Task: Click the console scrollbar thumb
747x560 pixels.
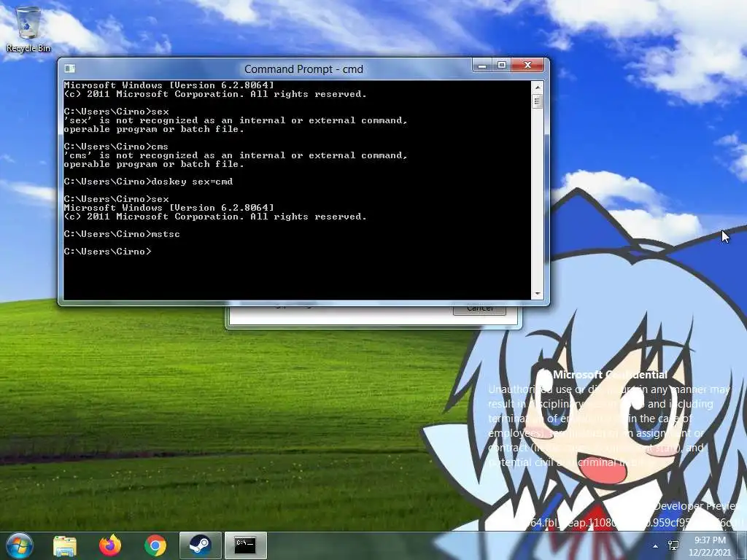Action: point(538,101)
